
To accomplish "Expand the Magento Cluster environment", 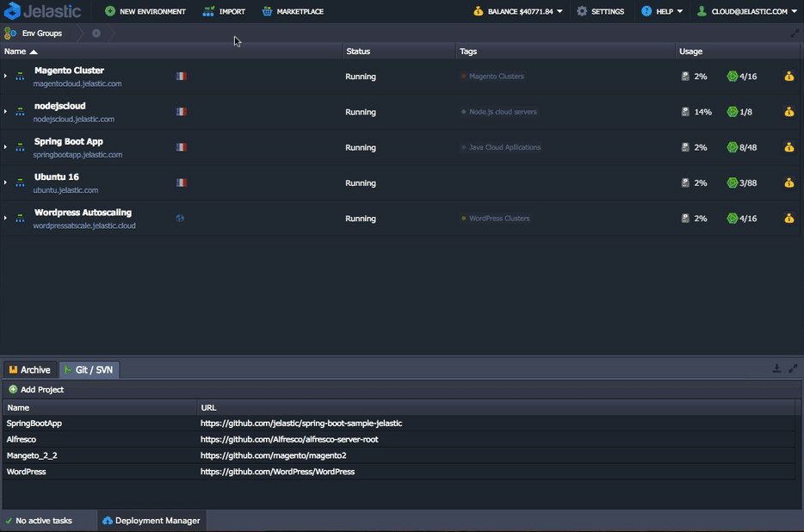I will [x=6, y=77].
